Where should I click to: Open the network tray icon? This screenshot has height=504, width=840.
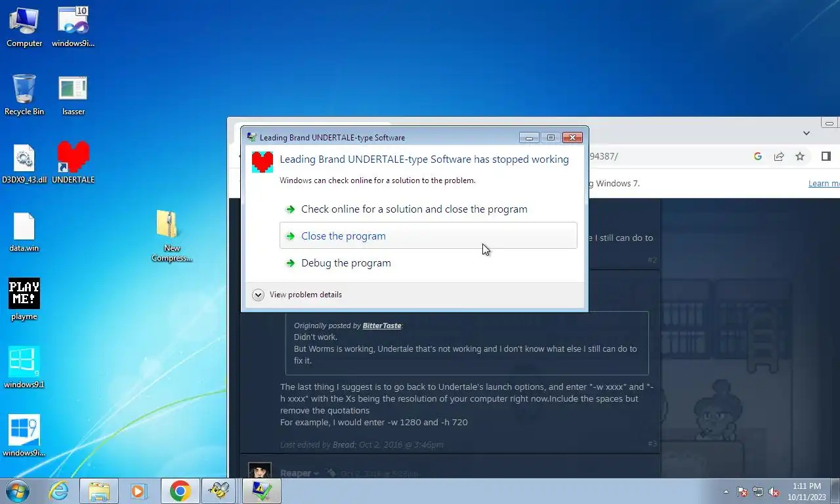coord(758,492)
